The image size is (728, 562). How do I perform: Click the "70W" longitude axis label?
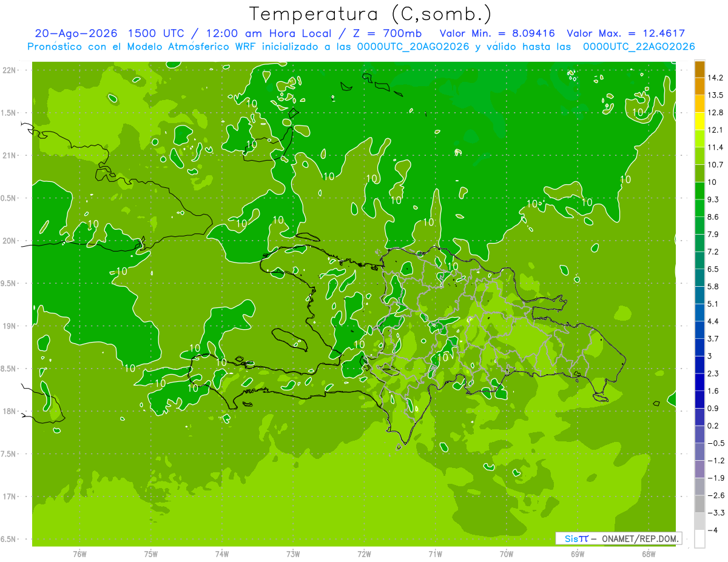507,554
